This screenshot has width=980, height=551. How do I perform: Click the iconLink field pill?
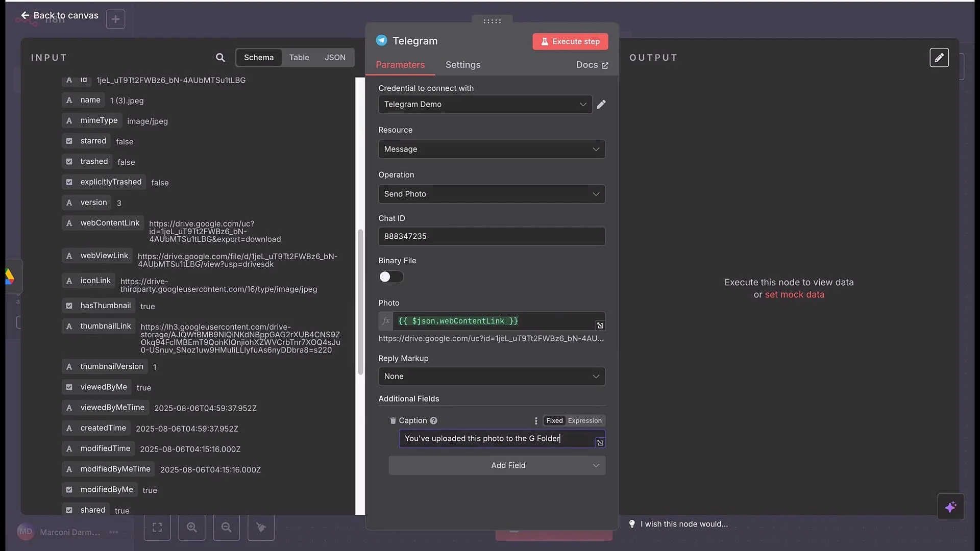pyautogui.click(x=89, y=281)
